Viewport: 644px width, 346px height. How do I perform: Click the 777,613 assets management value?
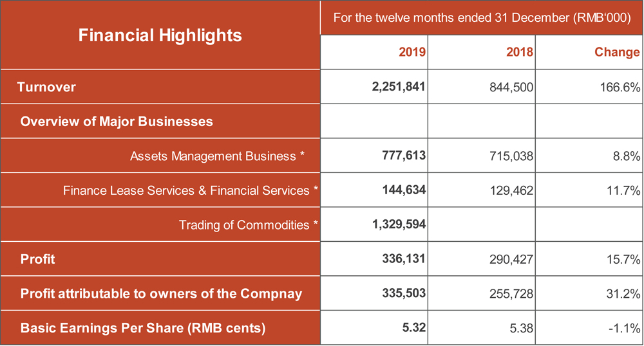[404, 156]
